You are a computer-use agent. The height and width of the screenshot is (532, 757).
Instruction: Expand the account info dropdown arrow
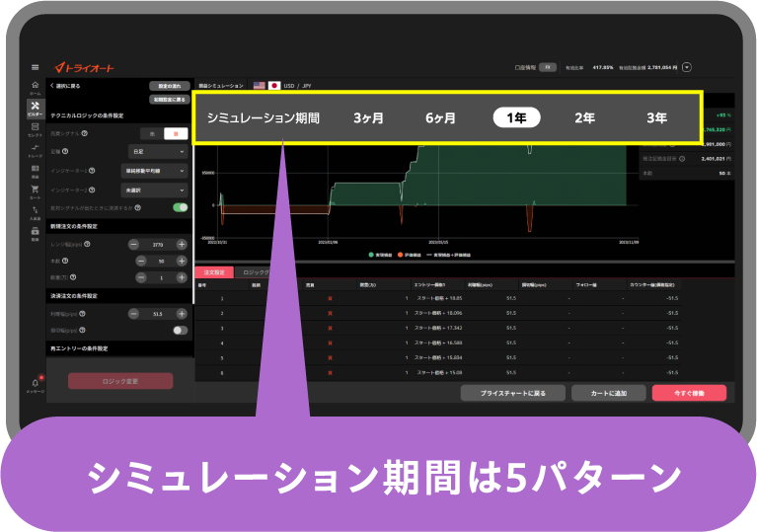[x=687, y=67]
